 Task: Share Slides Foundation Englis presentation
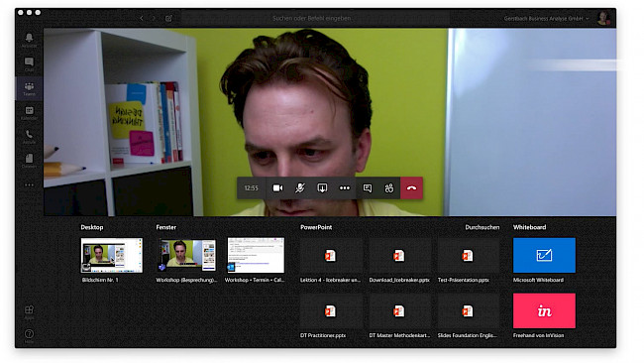[468, 310]
